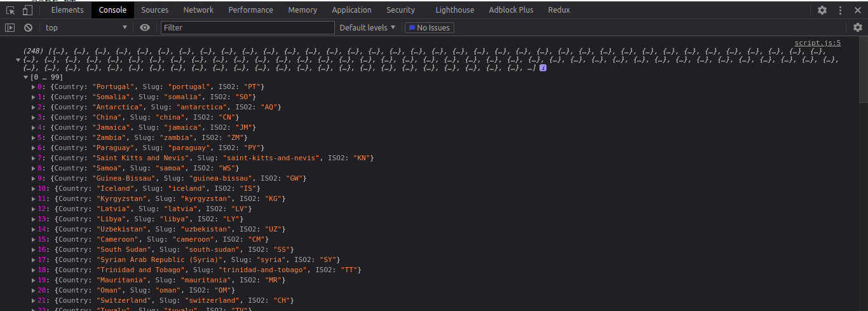The height and width of the screenshot is (311, 868).
Task: Expand entry 15 Cameroon object
Action: [33, 239]
